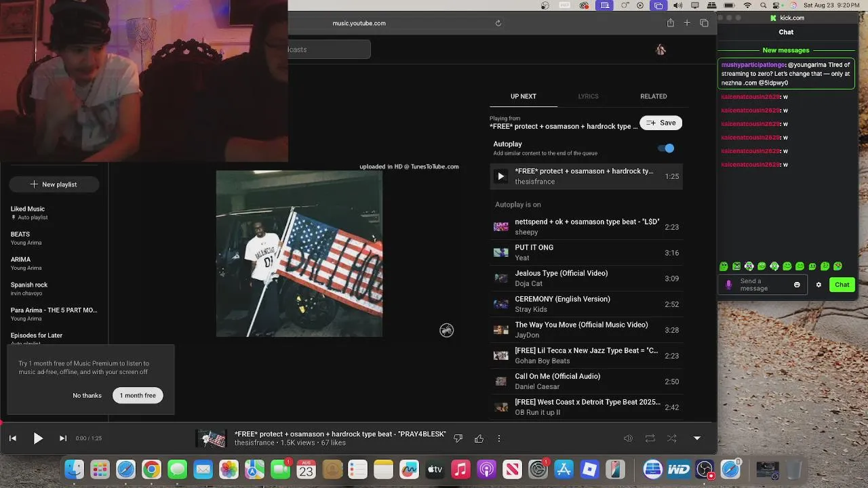Open Spanish rock playlist

click(54, 289)
